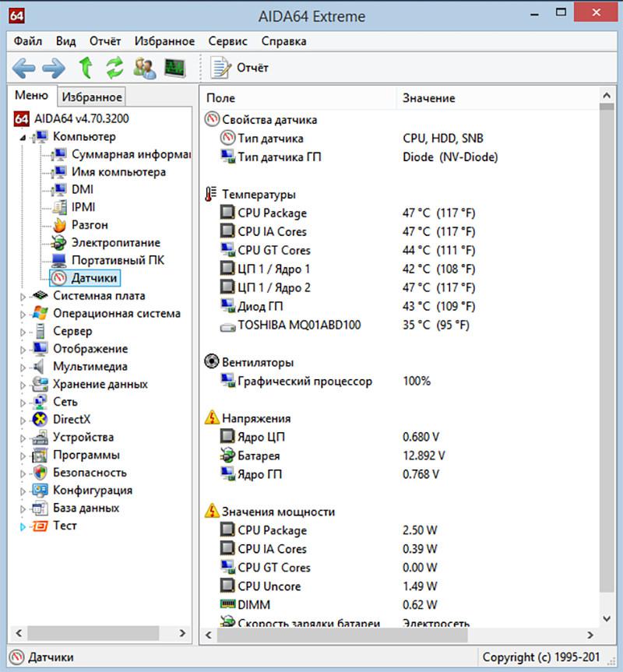This screenshot has width=623, height=672.
Task: Go up one level with green arrow
Action: pos(86,68)
